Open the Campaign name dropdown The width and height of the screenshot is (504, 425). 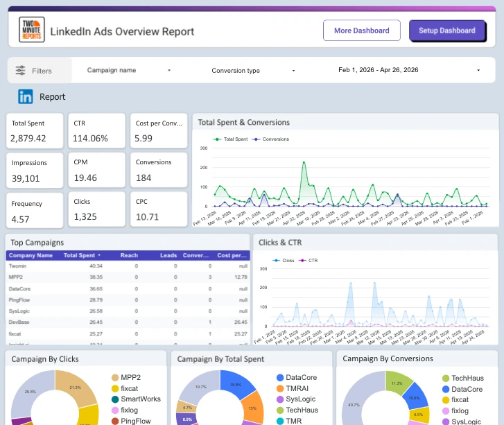tap(128, 70)
